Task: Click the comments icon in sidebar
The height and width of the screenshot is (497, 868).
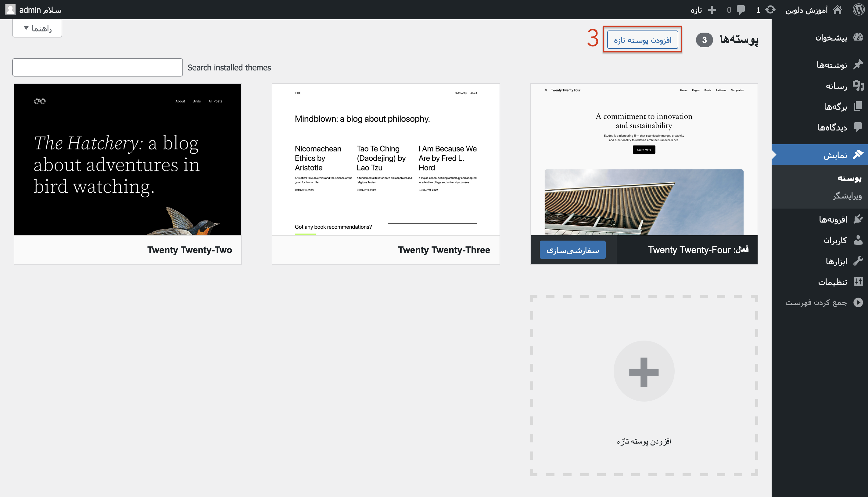Action: [858, 127]
